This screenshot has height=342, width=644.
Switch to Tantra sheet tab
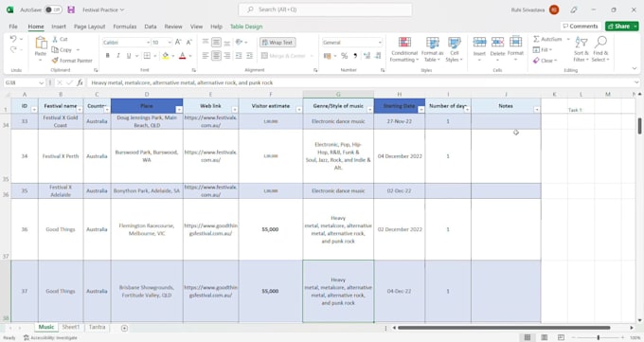click(97, 327)
